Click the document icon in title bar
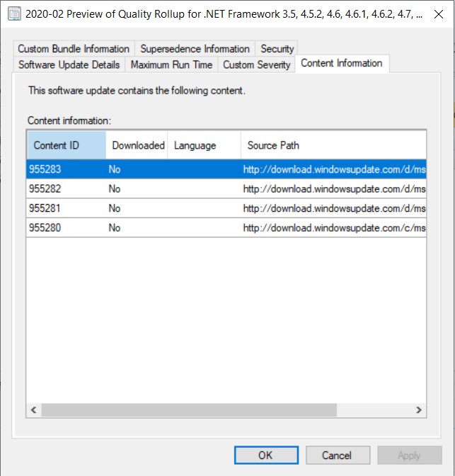Viewport: 455px width, 476px height. pyautogui.click(x=13, y=16)
